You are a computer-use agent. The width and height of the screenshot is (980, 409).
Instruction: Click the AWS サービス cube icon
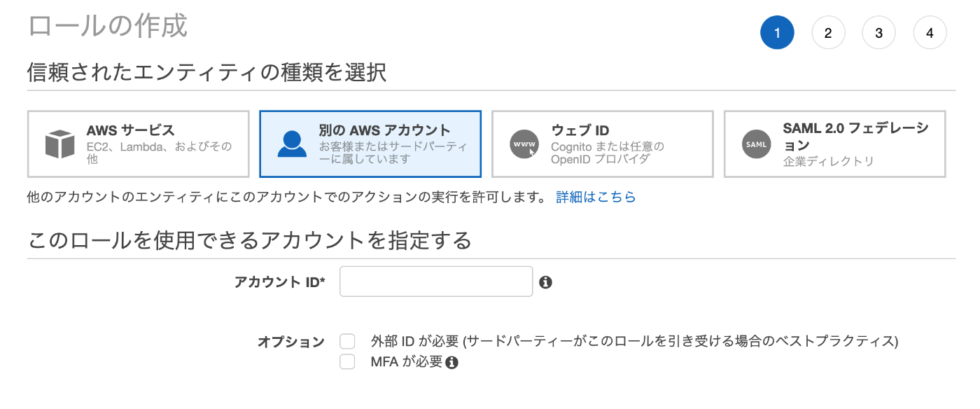point(59,144)
